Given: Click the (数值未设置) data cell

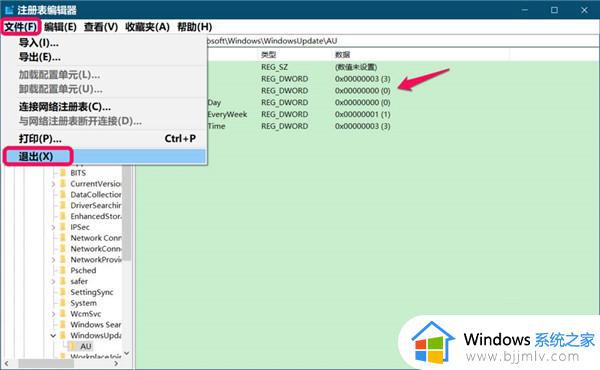Looking at the screenshot, I should tap(356, 67).
